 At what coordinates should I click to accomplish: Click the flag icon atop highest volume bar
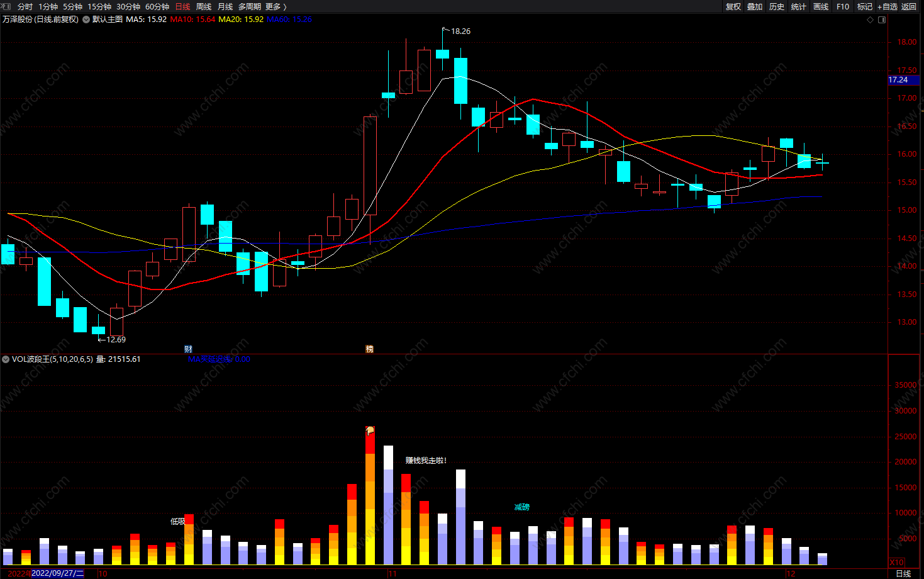click(x=370, y=430)
